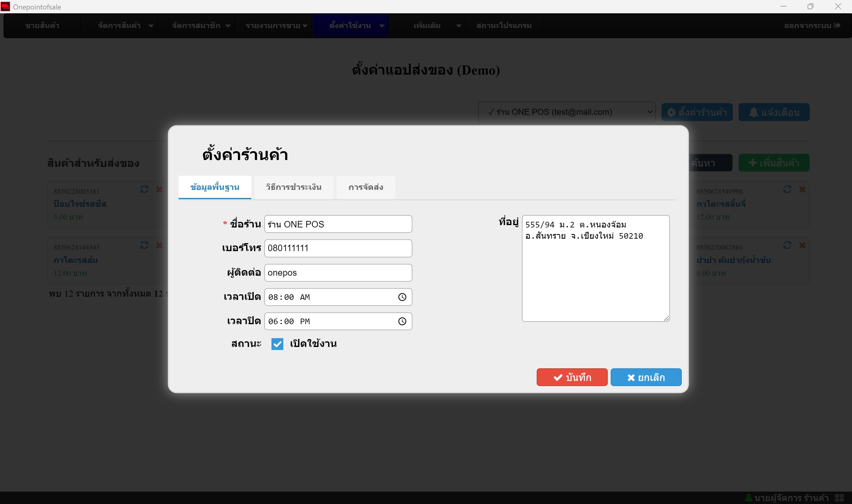This screenshot has height=504, width=852.
Task: Click the logout arrow icon in top bar
Action: tap(837, 25)
